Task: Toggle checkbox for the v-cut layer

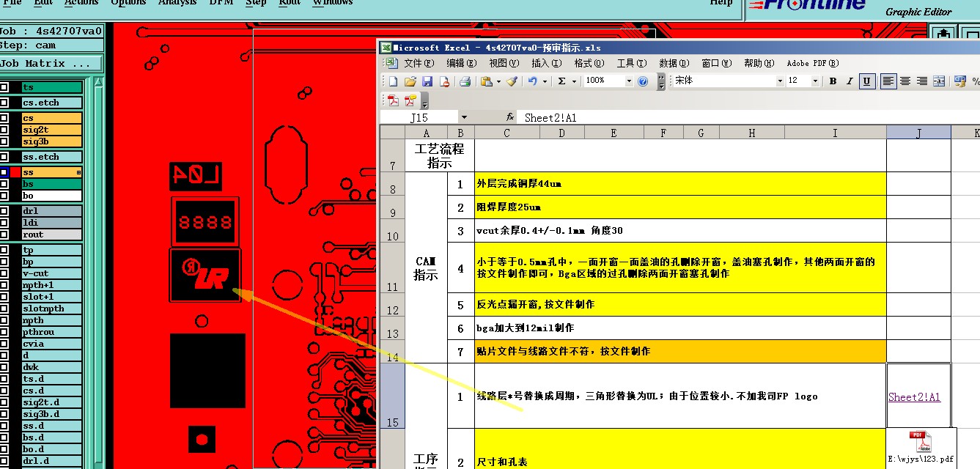Action: (x=4, y=273)
